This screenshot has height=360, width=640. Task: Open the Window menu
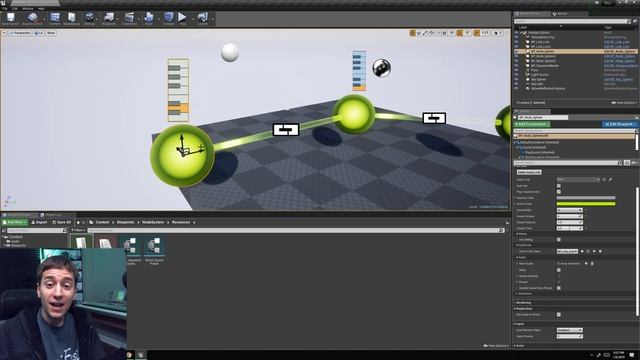[x=28, y=9]
